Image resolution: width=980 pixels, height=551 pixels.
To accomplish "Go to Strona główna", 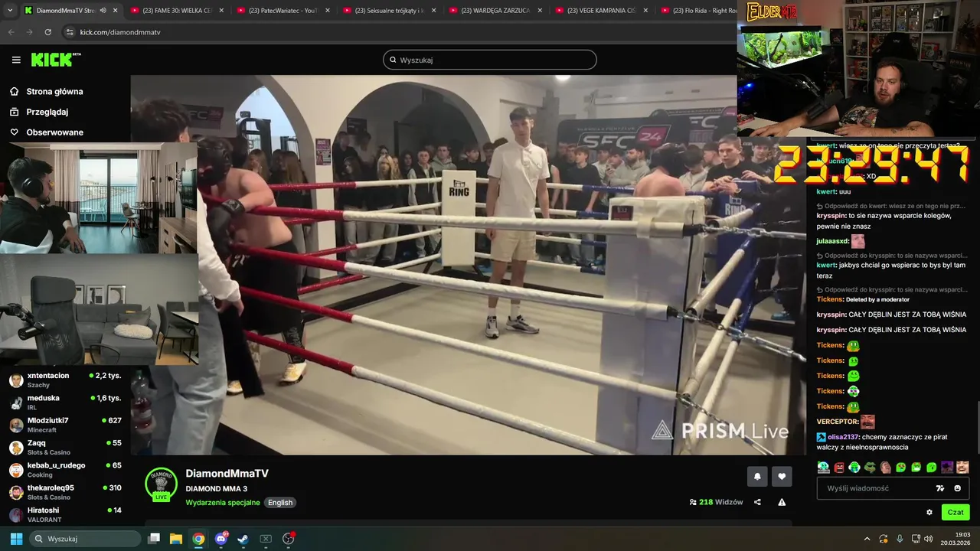I will tap(54, 92).
